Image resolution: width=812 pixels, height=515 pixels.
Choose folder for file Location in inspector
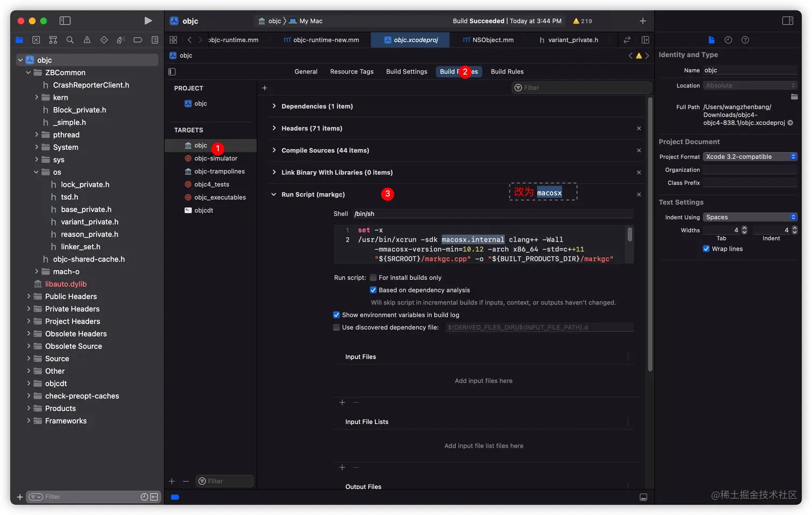(794, 97)
